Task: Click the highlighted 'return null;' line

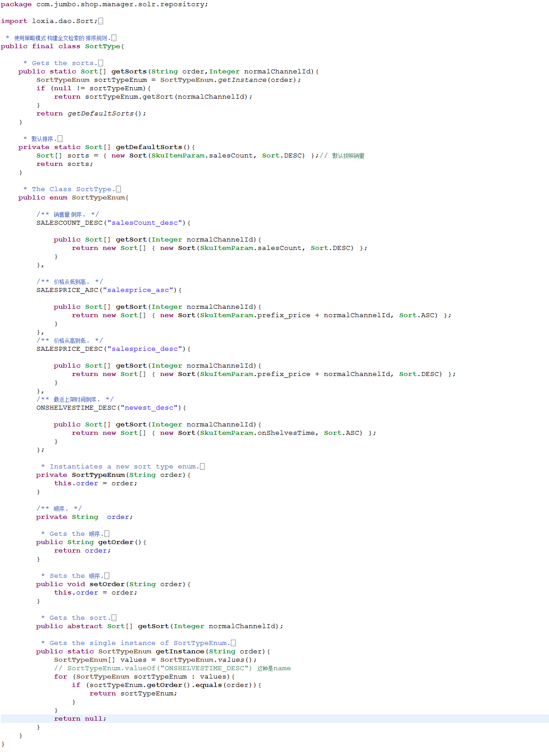Action: pyautogui.click(x=274, y=719)
